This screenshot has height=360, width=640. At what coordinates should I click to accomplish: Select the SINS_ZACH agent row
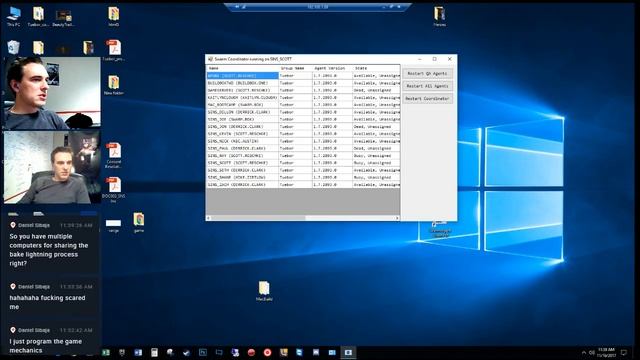303,184
